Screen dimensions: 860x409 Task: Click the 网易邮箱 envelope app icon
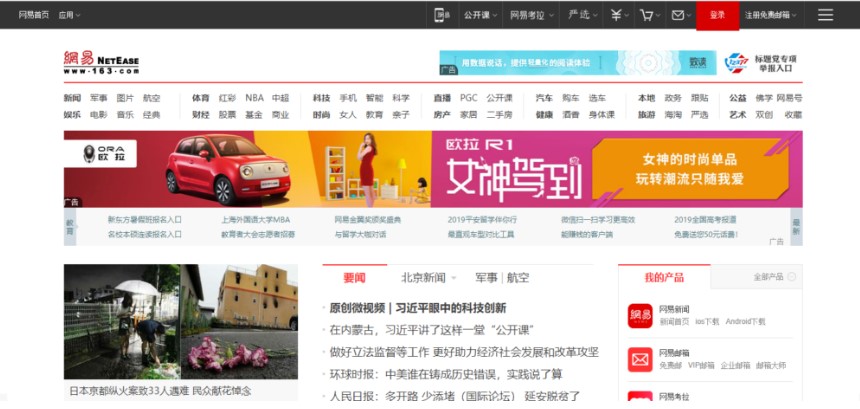tap(640, 360)
